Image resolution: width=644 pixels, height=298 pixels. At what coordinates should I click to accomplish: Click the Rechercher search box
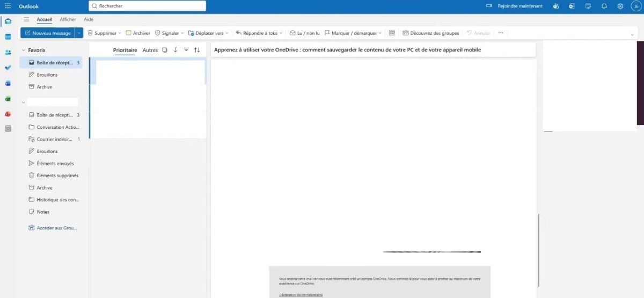(x=147, y=6)
